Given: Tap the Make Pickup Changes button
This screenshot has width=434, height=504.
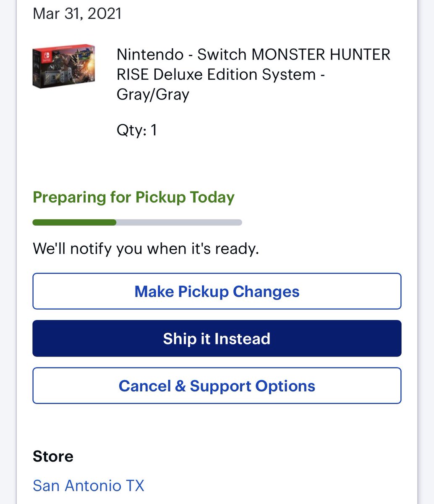Looking at the screenshot, I should (x=217, y=291).
